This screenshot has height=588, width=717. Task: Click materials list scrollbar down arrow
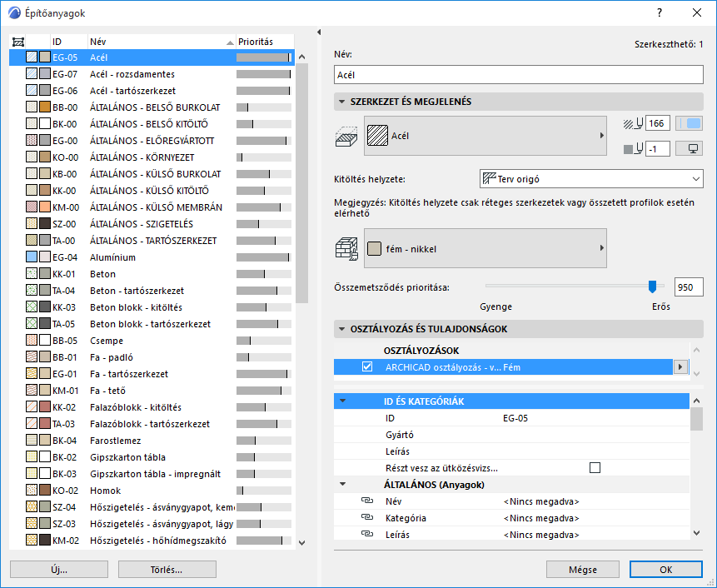click(x=301, y=543)
